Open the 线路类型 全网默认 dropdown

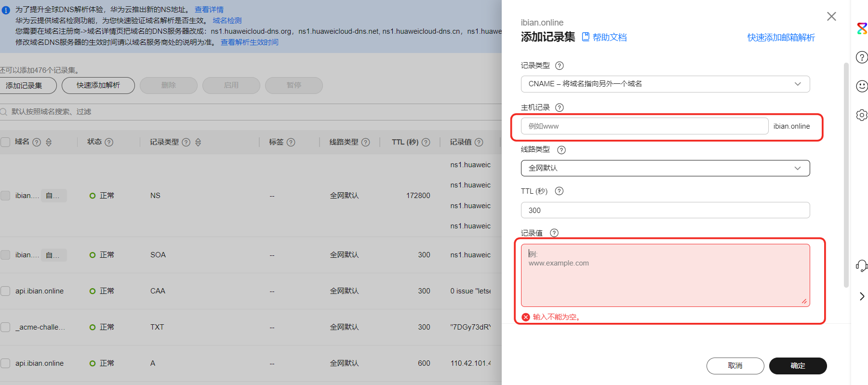click(x=665, y=168)
